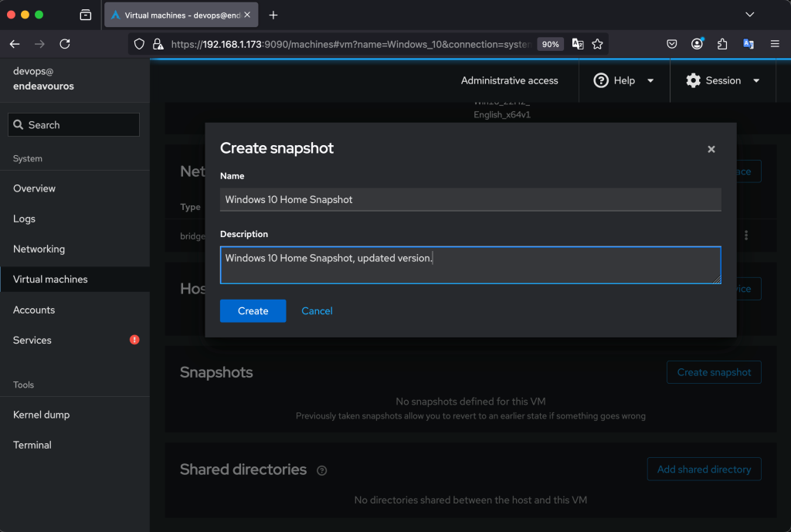Open the Terminal tool
The width and height of the screenshot is (791, 532).
75,446
